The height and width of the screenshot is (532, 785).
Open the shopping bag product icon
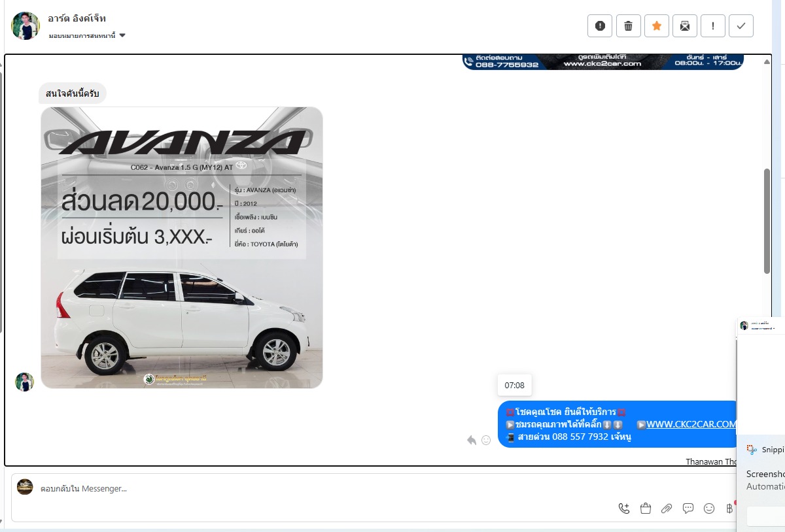point(646,508)
